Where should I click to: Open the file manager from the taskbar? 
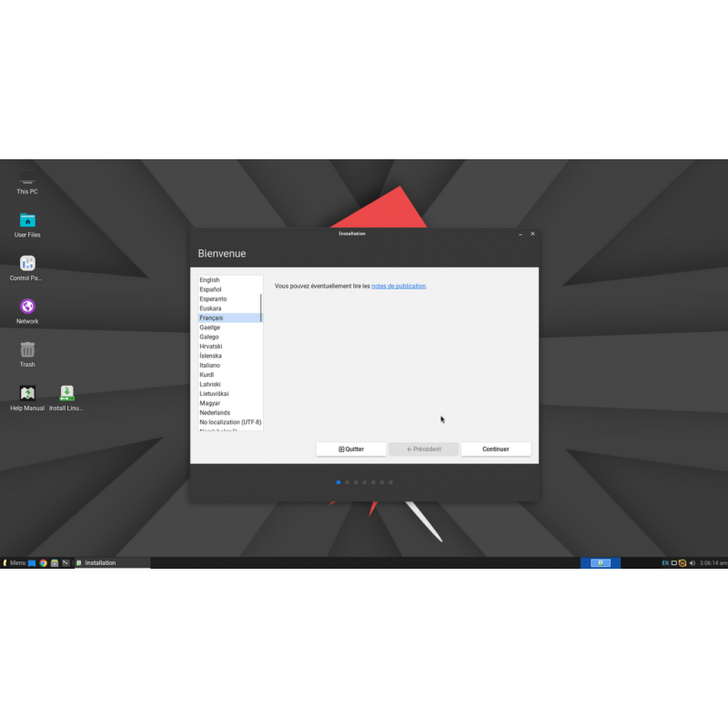pos(54,562)
